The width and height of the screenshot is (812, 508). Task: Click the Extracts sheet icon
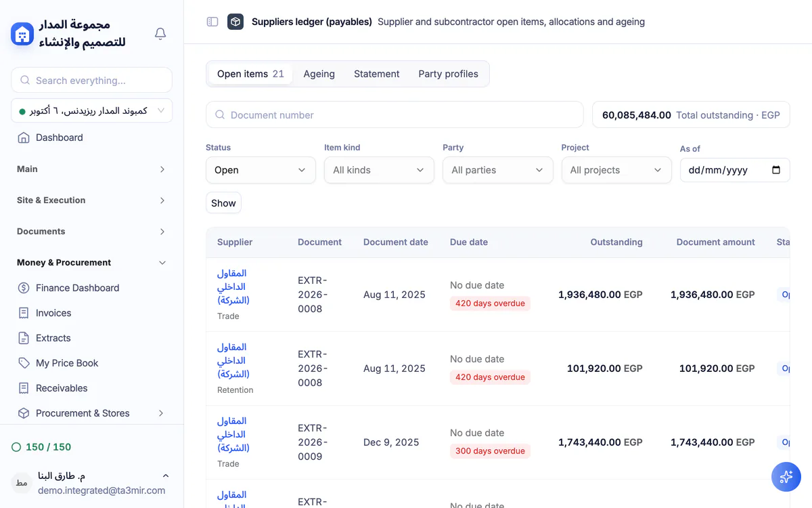tap(24, 338)
